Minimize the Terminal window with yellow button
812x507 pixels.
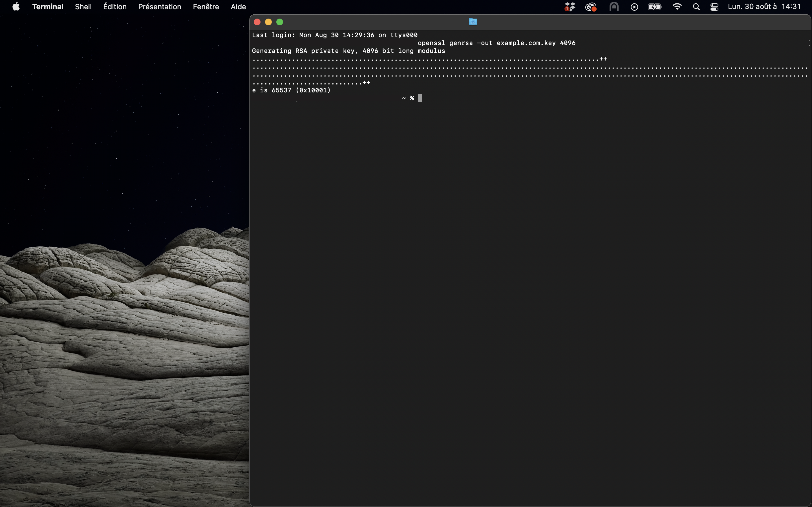point(268,22)
